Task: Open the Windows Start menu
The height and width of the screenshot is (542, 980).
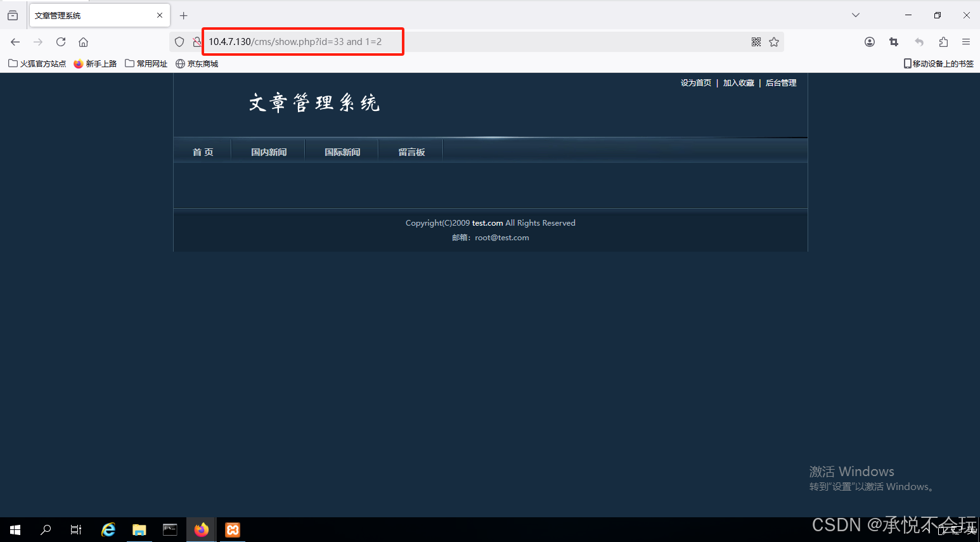Action: point(15,530)
